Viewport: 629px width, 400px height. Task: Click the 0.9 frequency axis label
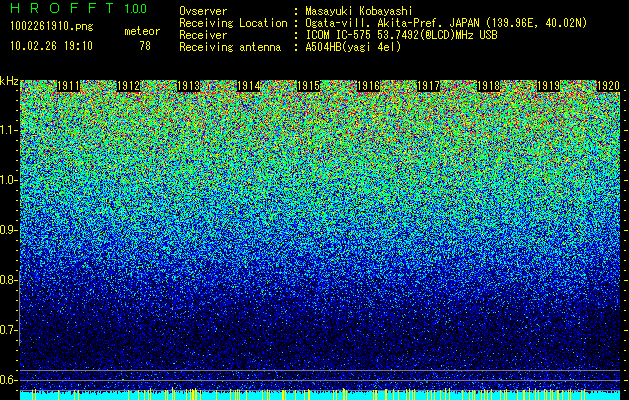[9, 230]
